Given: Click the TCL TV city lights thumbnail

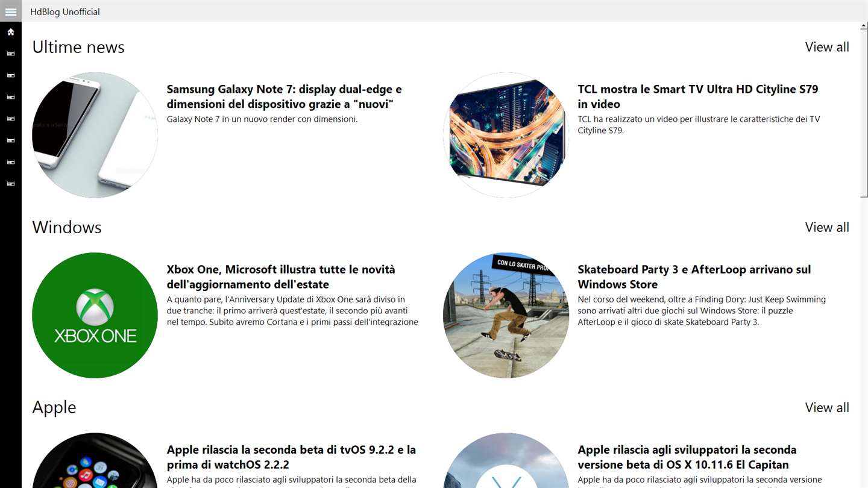Looking at the screenshot, I should (x=506, y=135).
